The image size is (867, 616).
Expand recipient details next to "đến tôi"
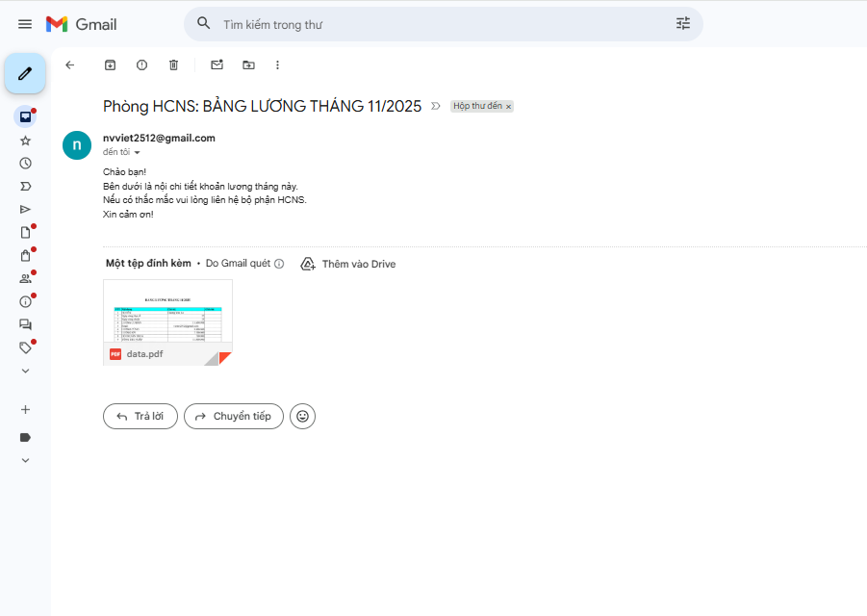click(x=137, y=153)
